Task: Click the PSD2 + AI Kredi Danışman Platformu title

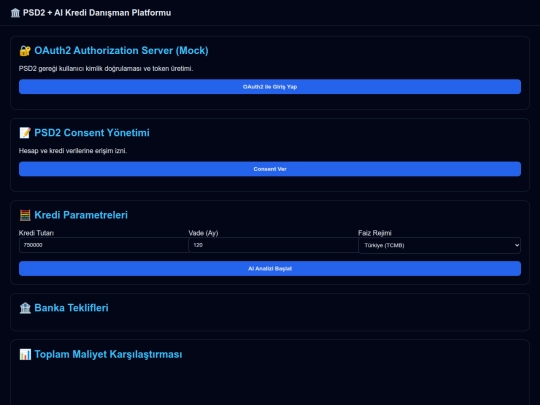Action: click(97, 13)
